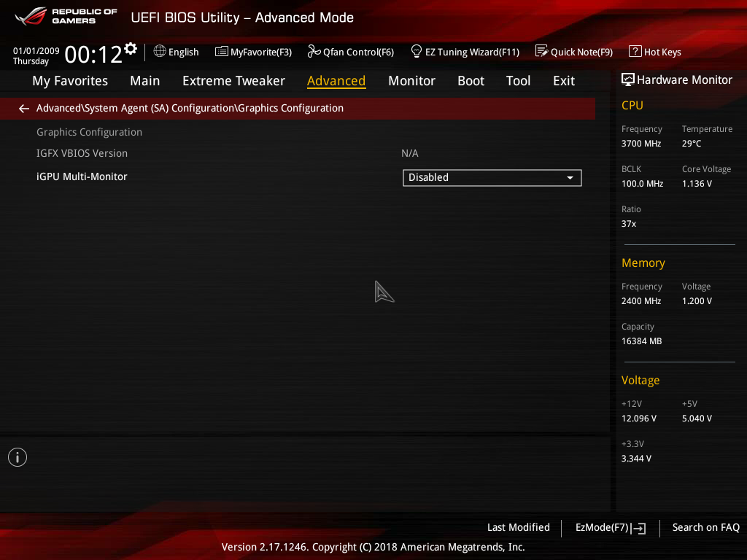Click the version copyright text

tap(373, 547)
